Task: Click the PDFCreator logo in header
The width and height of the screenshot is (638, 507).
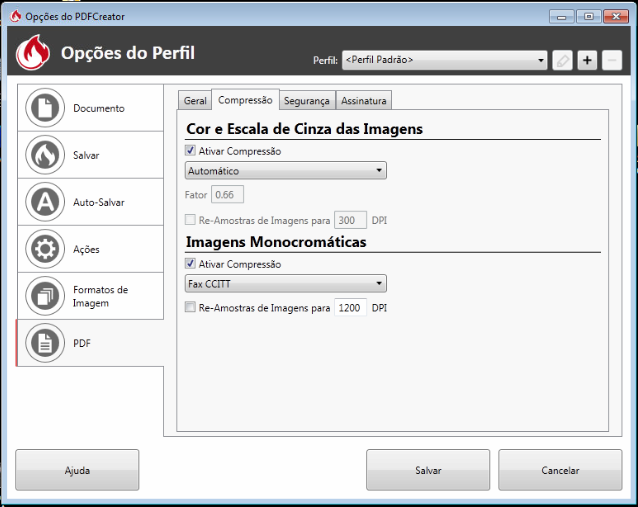Action: 33,52
